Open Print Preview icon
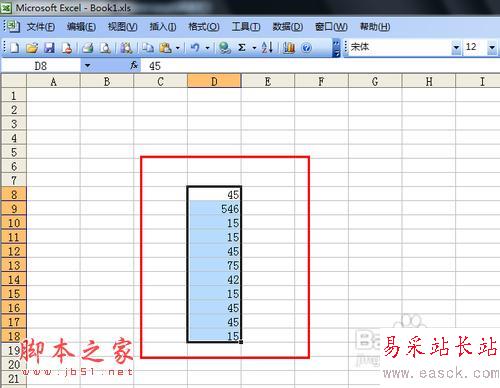The image size is (500, 388). point(105,48)
